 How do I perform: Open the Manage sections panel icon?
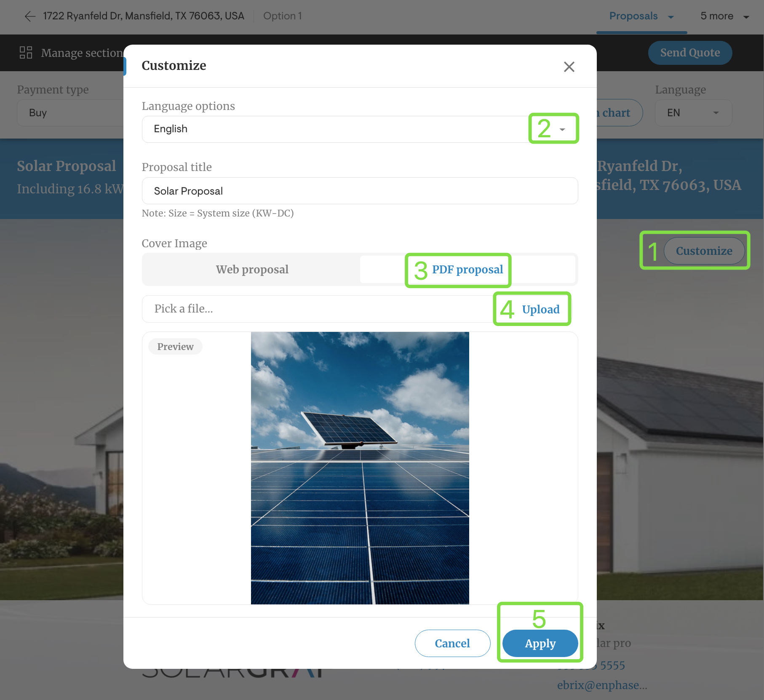(x=25, y=52)
